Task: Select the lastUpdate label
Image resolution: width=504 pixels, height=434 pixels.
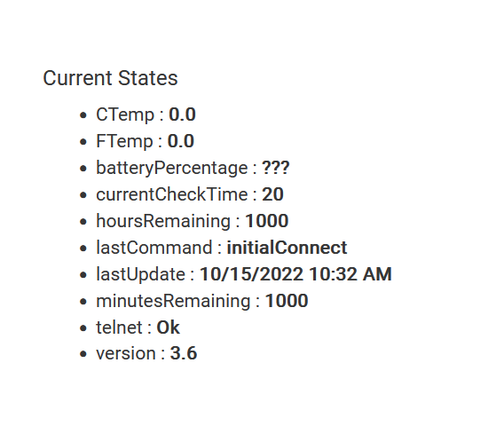Action: pyautogui.click(x=141, y=274)
